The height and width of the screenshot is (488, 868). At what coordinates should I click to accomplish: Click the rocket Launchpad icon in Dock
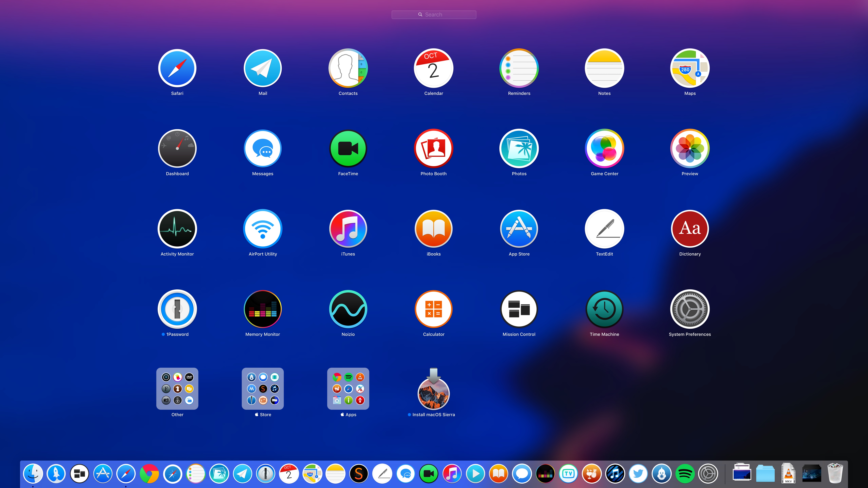tap(56, 474)
